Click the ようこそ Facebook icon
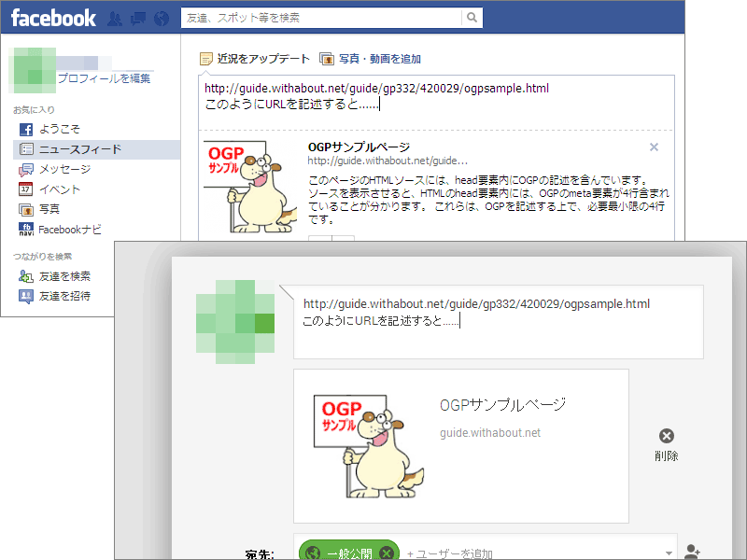The image size is (747, 560). [x=26, y=129]
